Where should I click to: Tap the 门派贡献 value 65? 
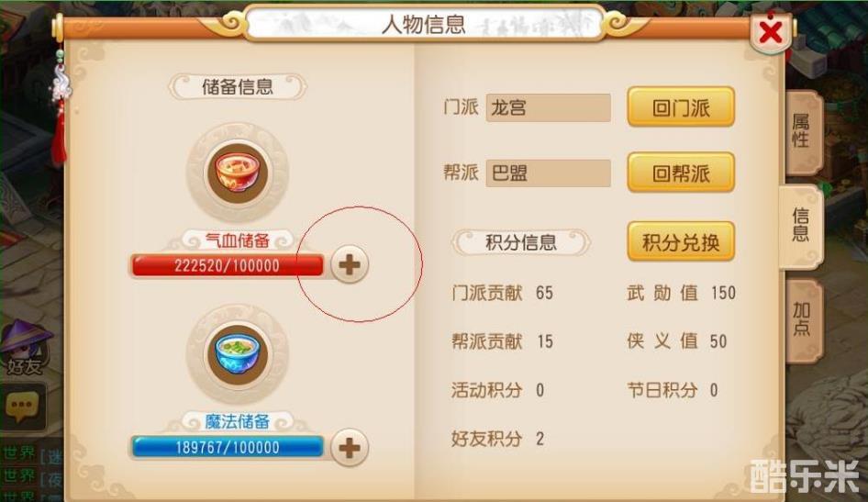[544, 293]
